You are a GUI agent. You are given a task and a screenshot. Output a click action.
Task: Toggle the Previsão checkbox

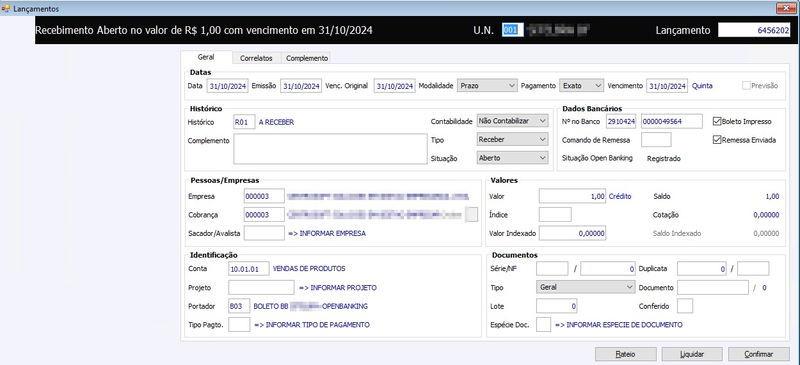click(x=746, y=86)
